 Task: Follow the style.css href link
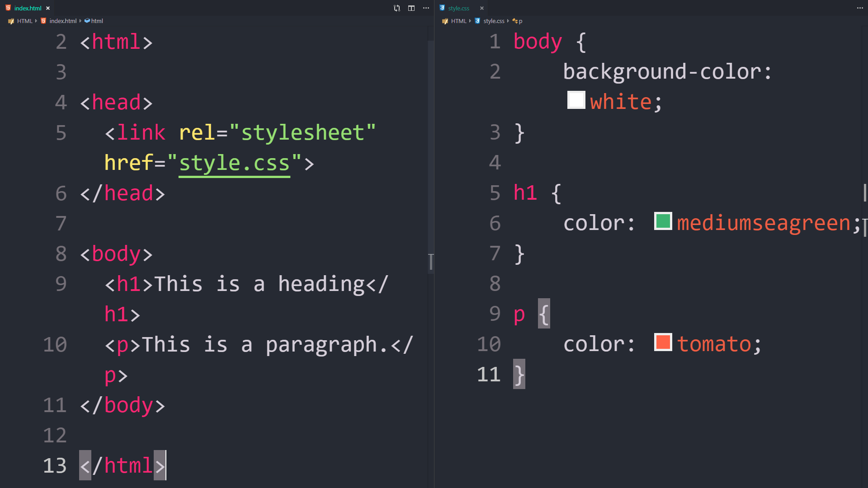click(x=234, y=163)
